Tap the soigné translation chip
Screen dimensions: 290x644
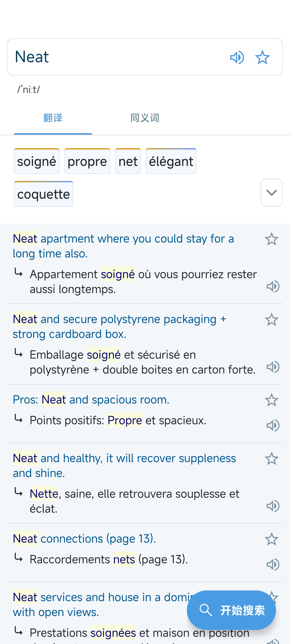click(x=36, y=161)
